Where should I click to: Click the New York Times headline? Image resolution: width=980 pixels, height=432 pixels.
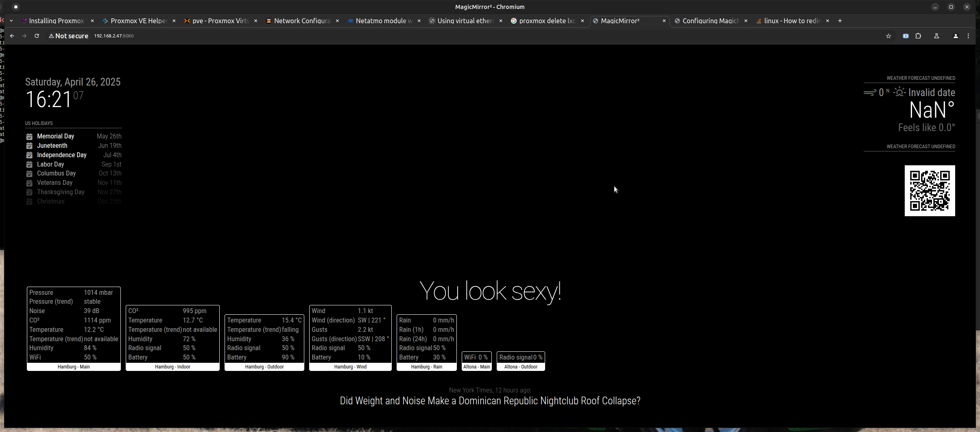point(490,401)
